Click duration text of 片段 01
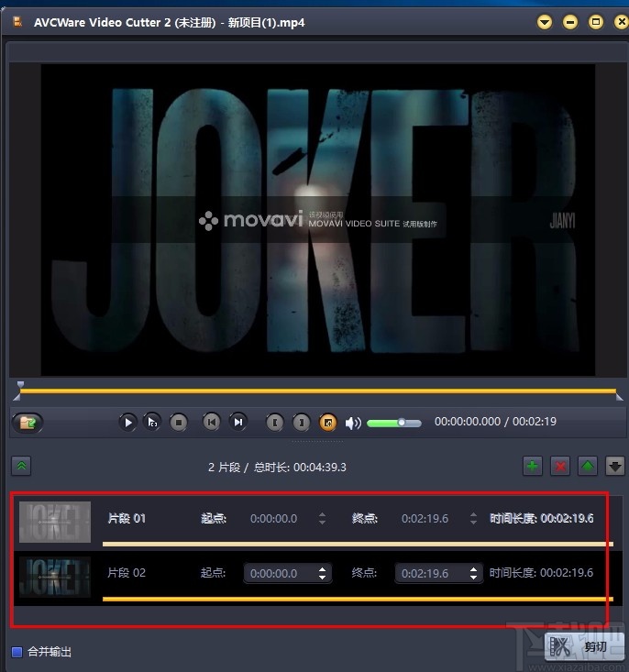 (x=542, y=519)
